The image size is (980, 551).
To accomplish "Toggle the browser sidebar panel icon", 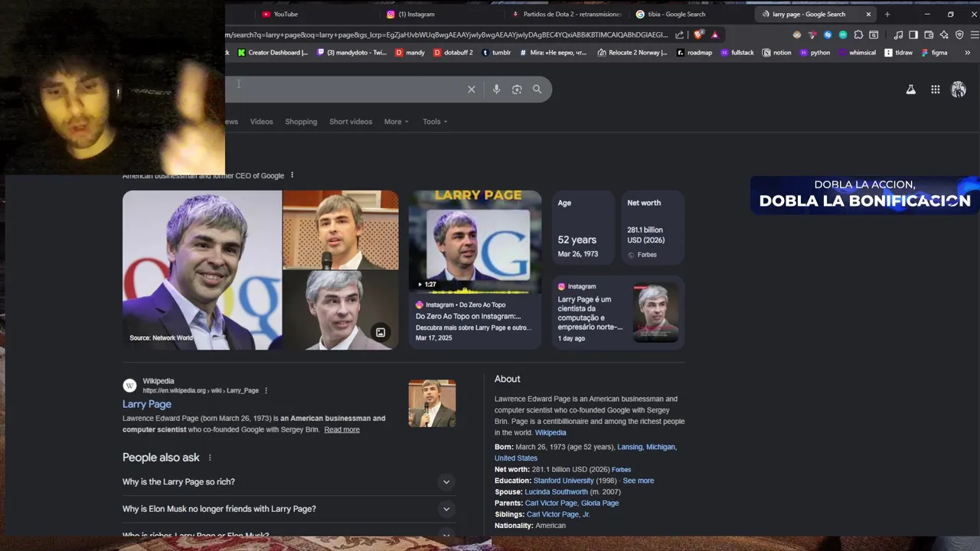I will tap(913, 34).
